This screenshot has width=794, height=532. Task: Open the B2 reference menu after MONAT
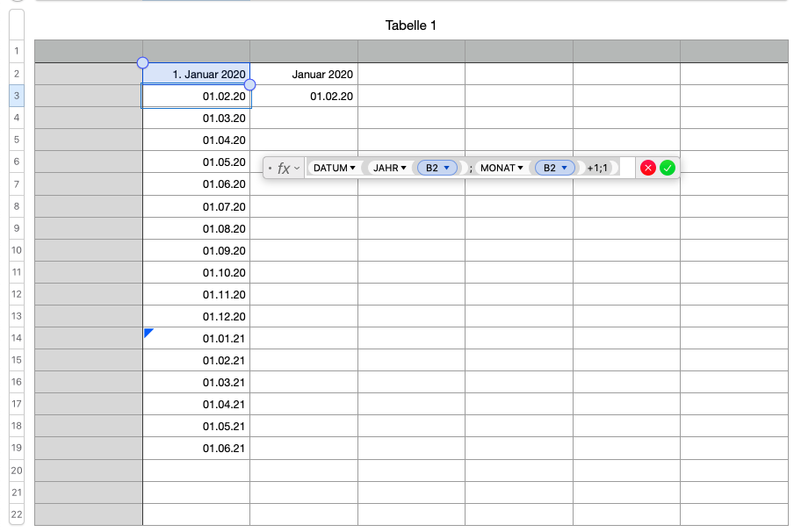tap(564, 168)
